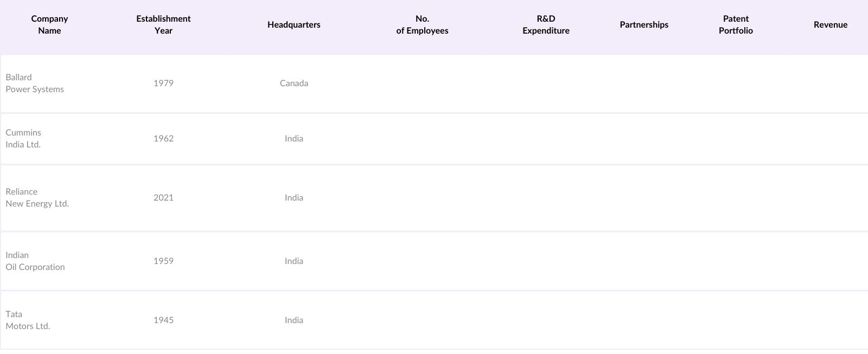The image size is (868, 354).
Task: Select the 1959 establishment year cell
Action: tap(163, 261)
